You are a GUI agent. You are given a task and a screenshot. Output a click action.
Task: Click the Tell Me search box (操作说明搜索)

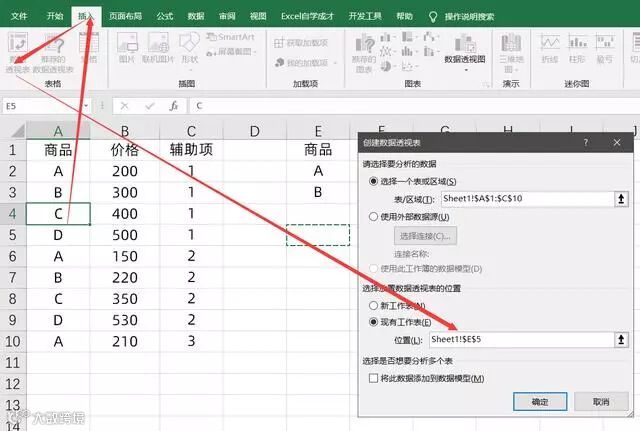469,17
